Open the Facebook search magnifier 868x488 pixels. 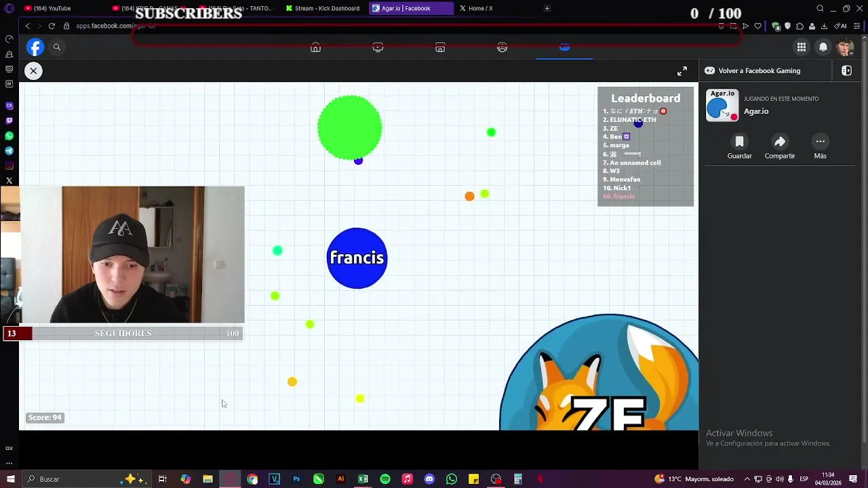coord(57,47)
